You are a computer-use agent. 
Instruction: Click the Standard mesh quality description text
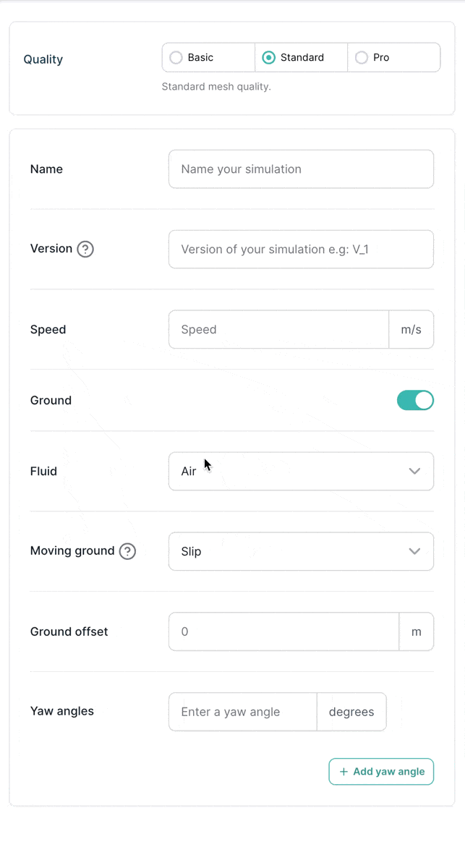point(216,87)
